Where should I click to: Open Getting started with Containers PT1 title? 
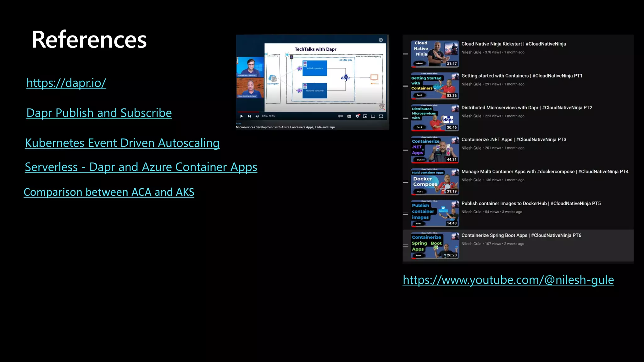(x=522, y=76)
